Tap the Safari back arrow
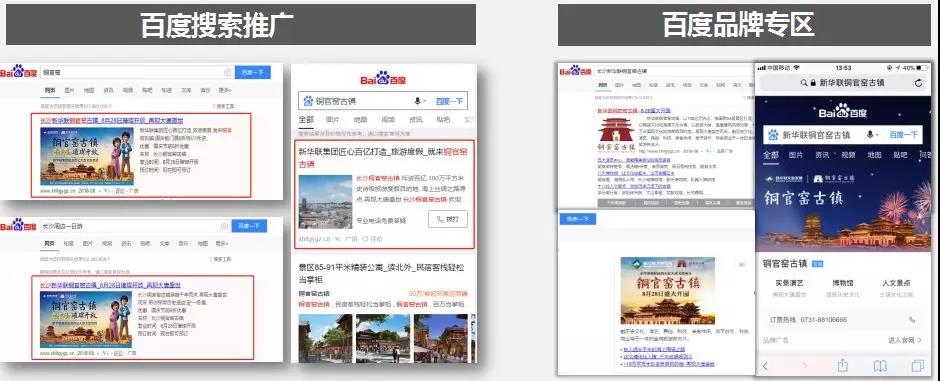The height and width of the screenshot is (381, 940). (x=765, y=365)
